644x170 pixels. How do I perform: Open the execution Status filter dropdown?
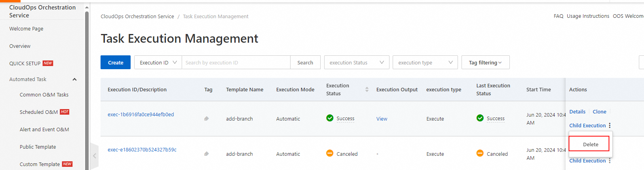point(356,62)
